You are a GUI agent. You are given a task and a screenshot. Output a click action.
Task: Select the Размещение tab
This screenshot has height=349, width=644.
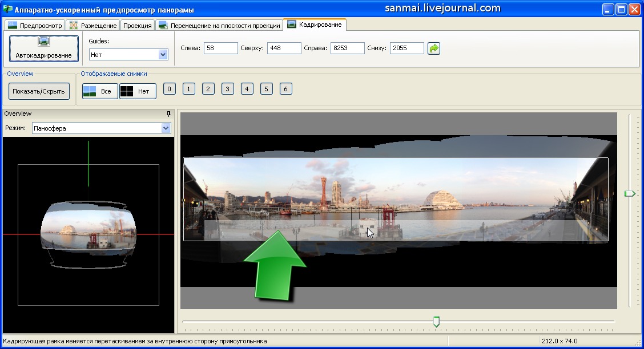[93, 26]
